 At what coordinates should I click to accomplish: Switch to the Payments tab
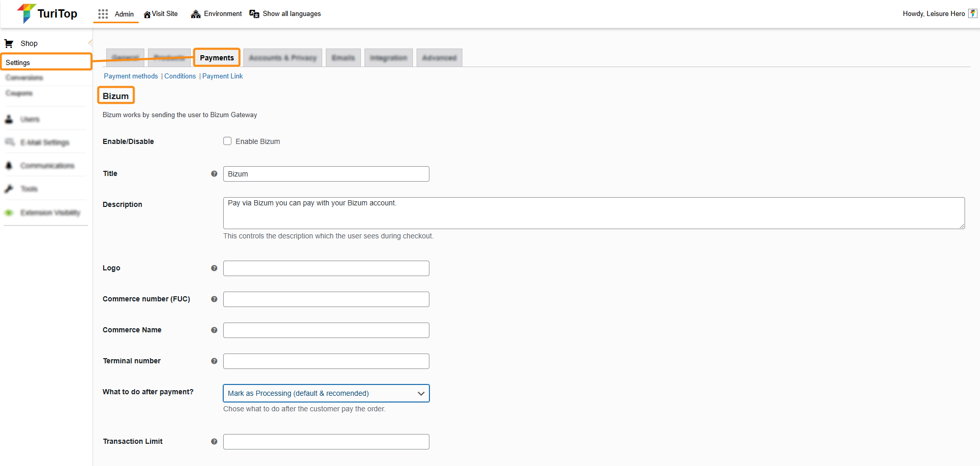pos(217,58)
